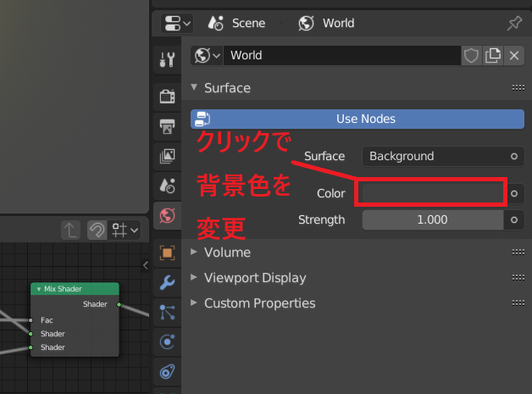
Task: Toggle the pin icon in Properties header
Action: pos(514,24)
